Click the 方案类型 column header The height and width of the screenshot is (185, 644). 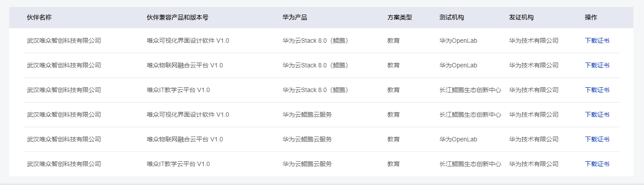(400, 18)
